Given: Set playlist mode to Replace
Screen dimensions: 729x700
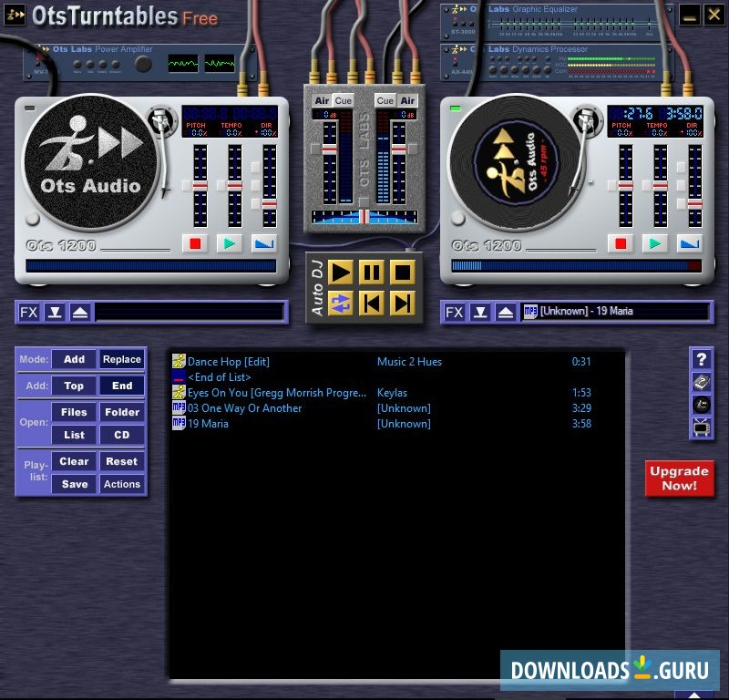Looking at the screenshot, I should pos(122,359).
